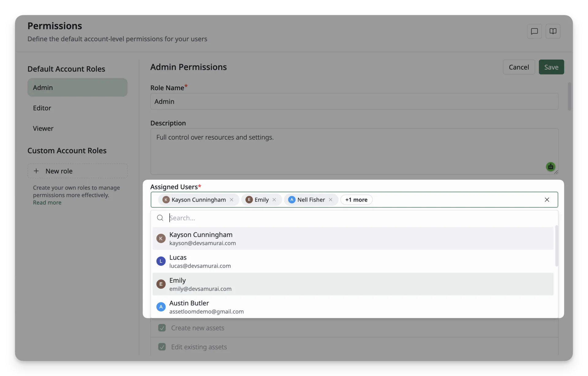Save the Admin permissions
588x376 pixels.
[x=551, y=67]
